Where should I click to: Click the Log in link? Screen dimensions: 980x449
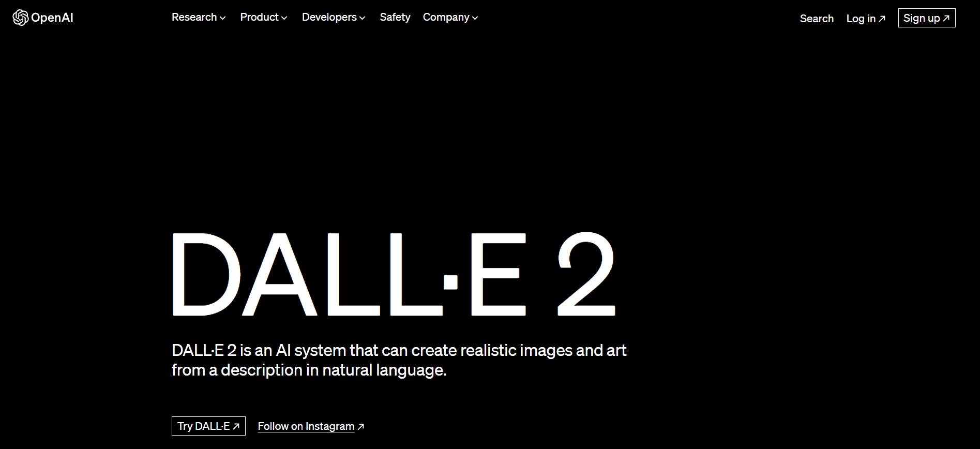(866, 19)
